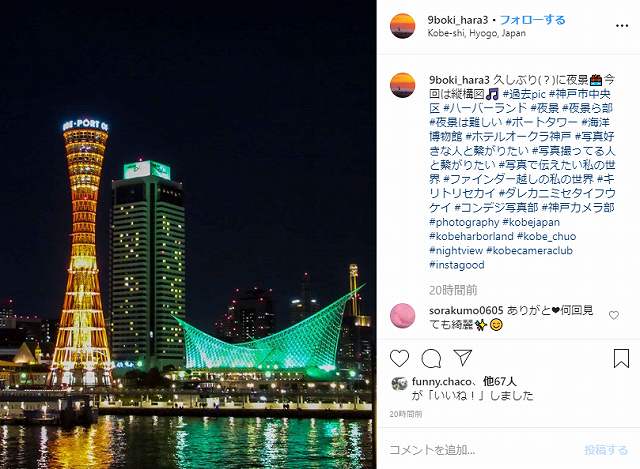Submit comment with 投稿する button
The height and width of the screenshot is (469, 640).
pos(606,450)
